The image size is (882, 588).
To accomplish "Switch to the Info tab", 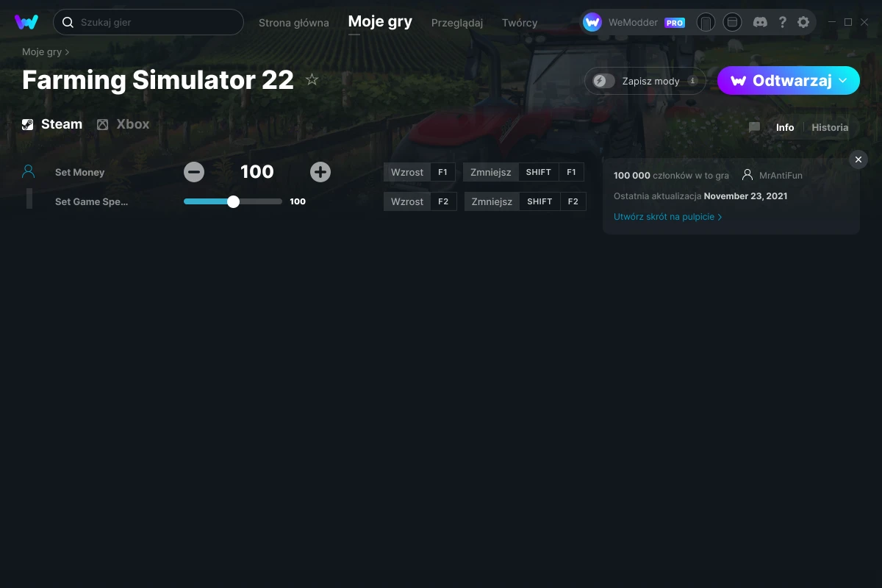I will pyautogui.click(x=785, y=127).
